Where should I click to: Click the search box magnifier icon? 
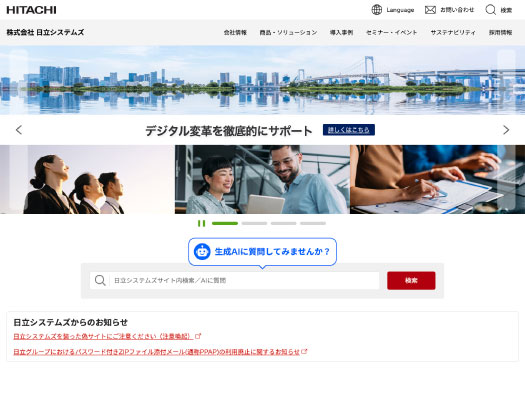100,280
